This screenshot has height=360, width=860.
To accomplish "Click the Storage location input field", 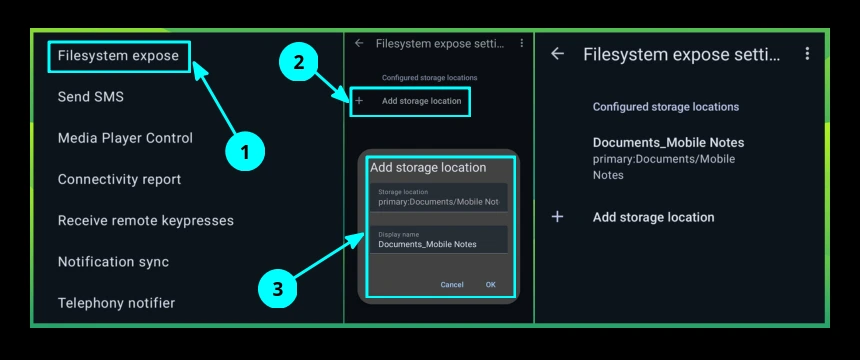I will [x=438, y=198].
